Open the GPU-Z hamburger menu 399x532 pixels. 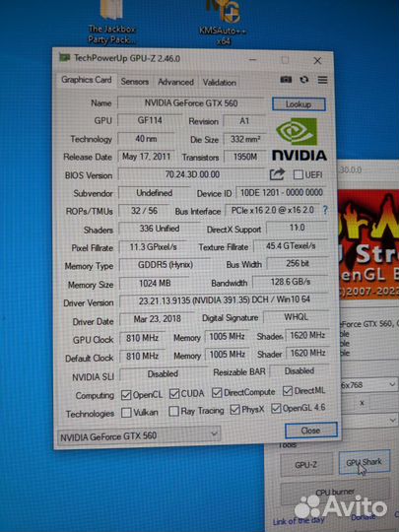[322, 80]
